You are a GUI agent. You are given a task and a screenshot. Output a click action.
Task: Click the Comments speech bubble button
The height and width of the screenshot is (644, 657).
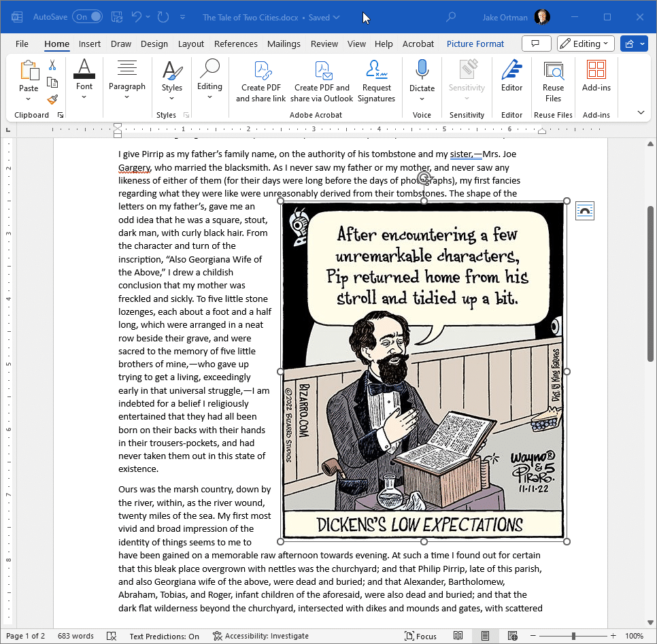(537, 44)
